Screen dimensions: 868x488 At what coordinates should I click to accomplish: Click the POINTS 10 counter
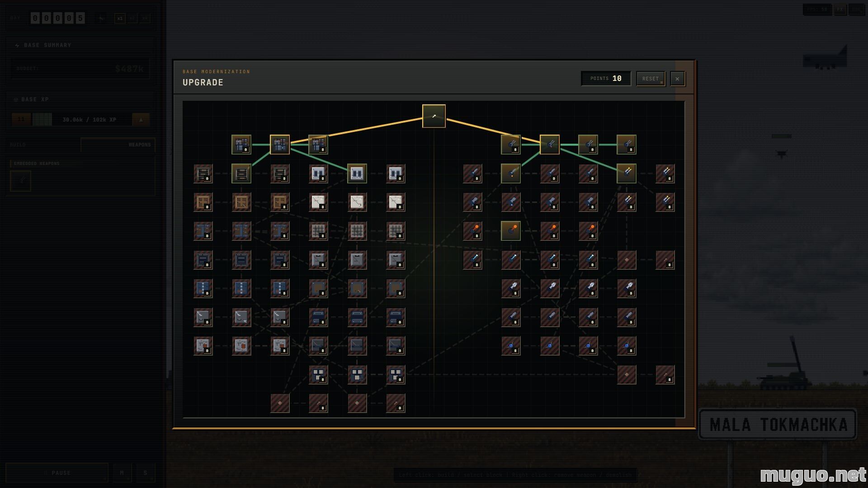(606, 79)
